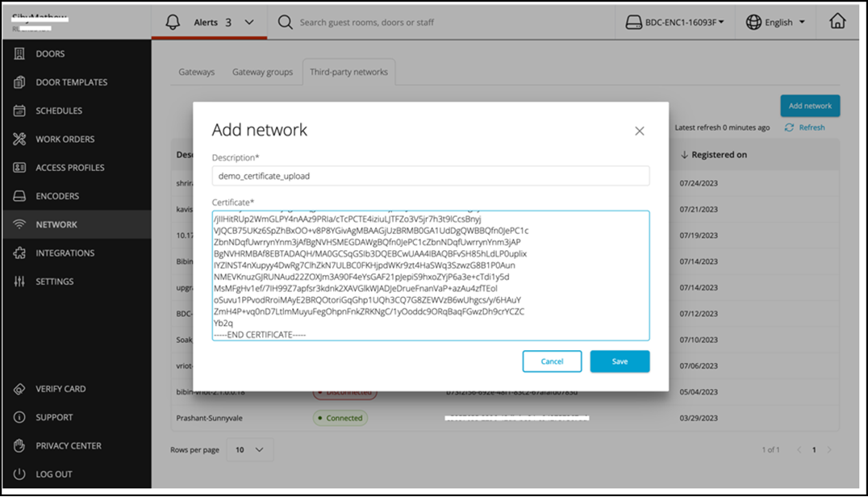868x497 pixels.
Task: Open the BDC-ENC1-16093F encoder dropdown
Action: (675, 22)
